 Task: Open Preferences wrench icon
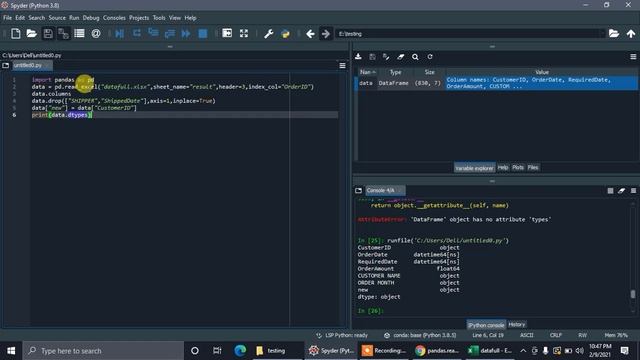pyautogui.click(x=269, y=33)
